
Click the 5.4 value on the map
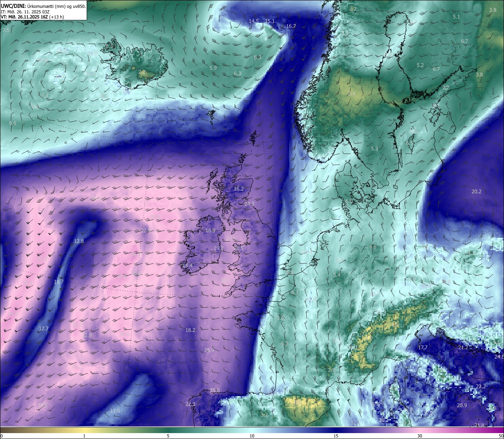click(337, 275)
